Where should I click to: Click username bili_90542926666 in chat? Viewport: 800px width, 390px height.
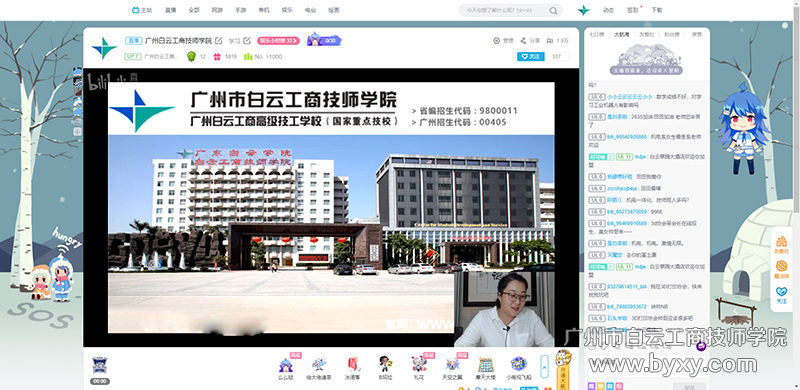[x=627, y=137]
